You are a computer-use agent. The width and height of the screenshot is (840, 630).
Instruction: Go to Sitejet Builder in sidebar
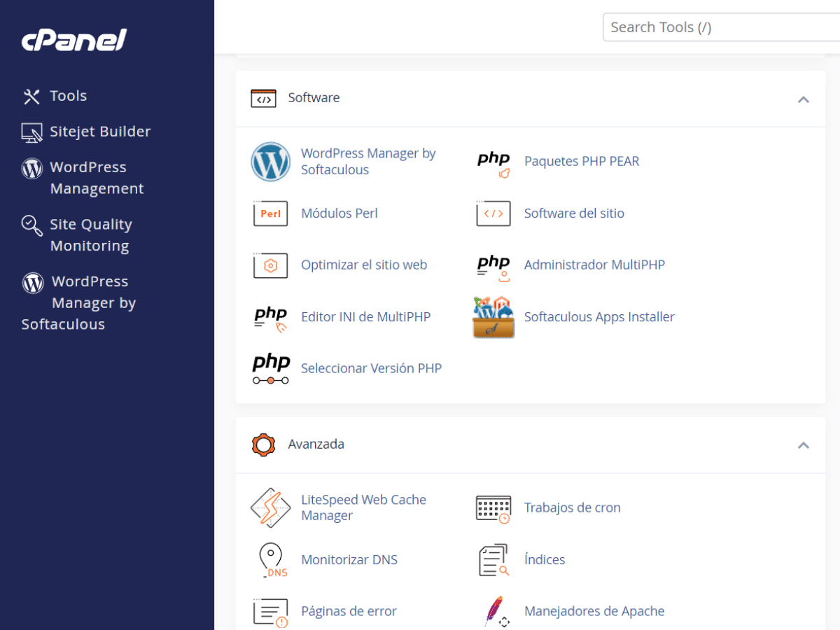tap(99, 132)
